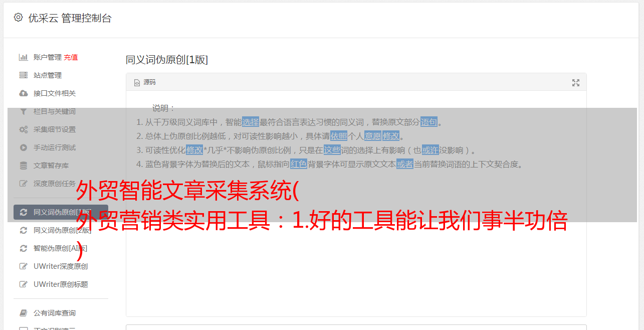Click highlighted word 选择 in the instructions

pyautogui.click(x=251, y=122)
